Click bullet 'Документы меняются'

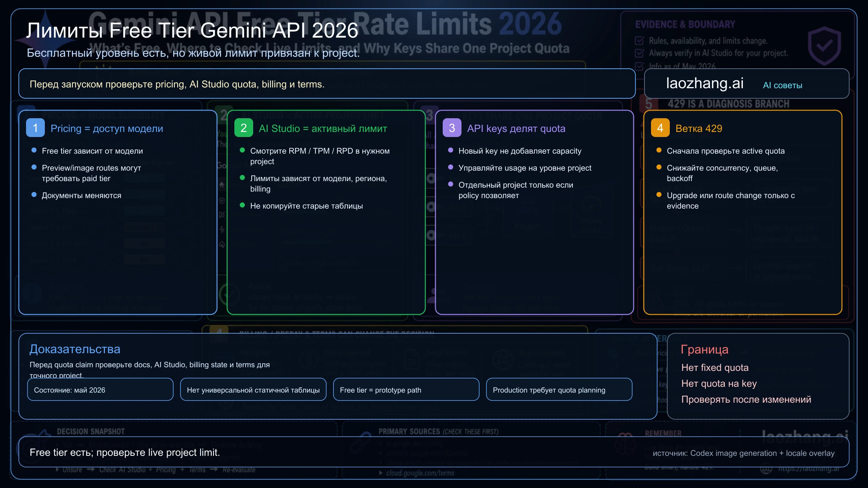[x=81, y=196]
